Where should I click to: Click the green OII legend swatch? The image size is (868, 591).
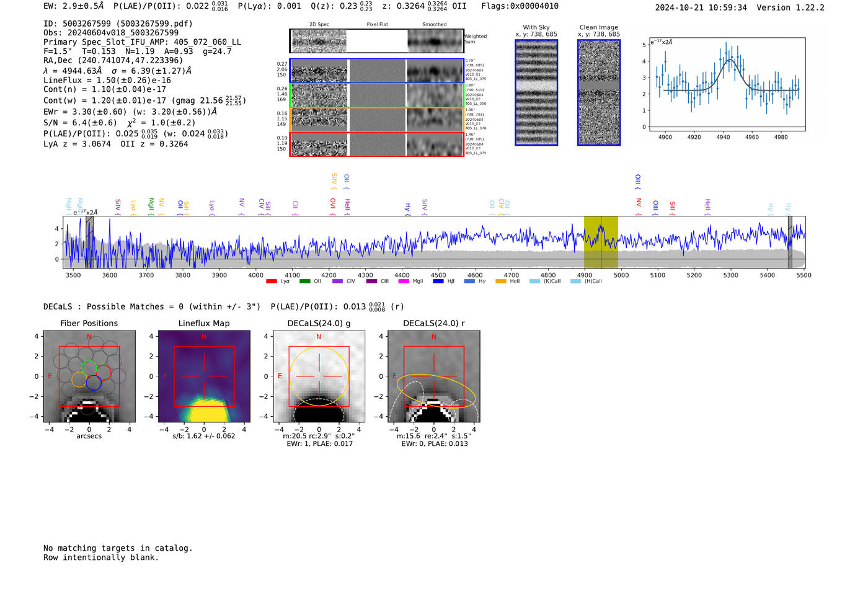tap(304, 282)
